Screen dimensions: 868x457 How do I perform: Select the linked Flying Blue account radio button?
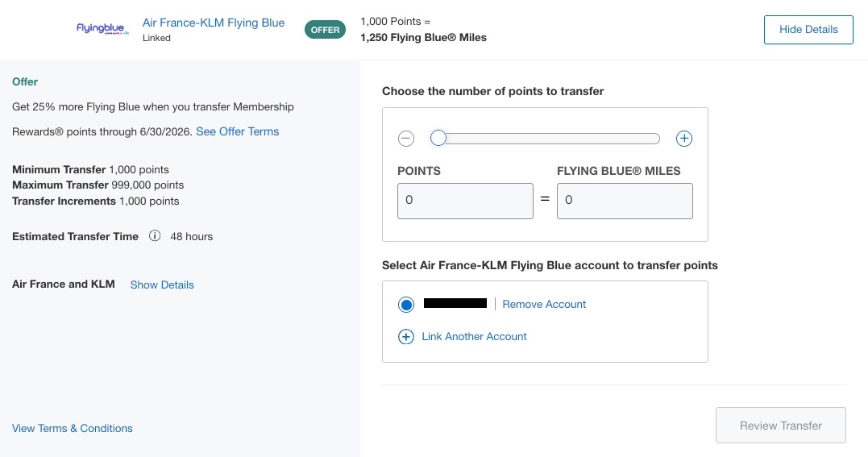pos(406,305)
